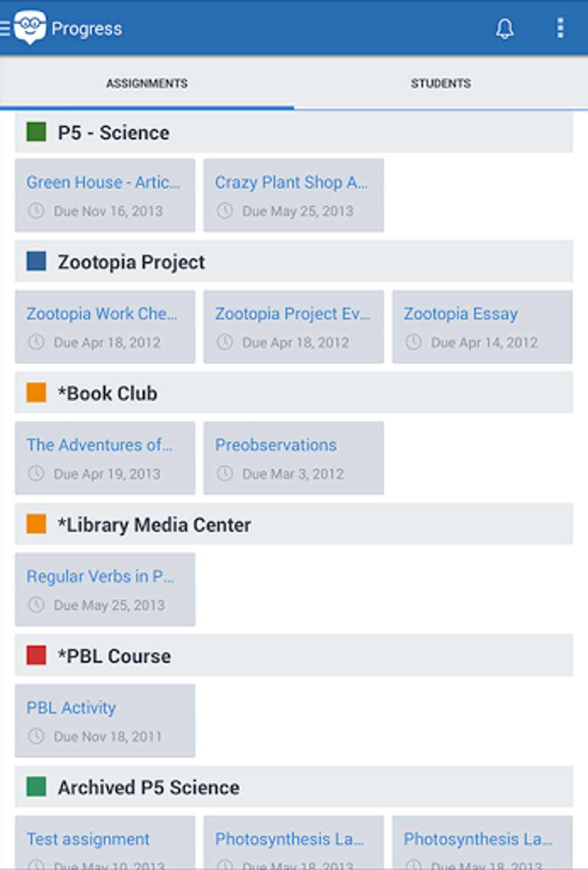The width and height of the screenshot is (588, 870).
Task: Open Regular Verbs assignment card
Action: click(x=105, y=589)
